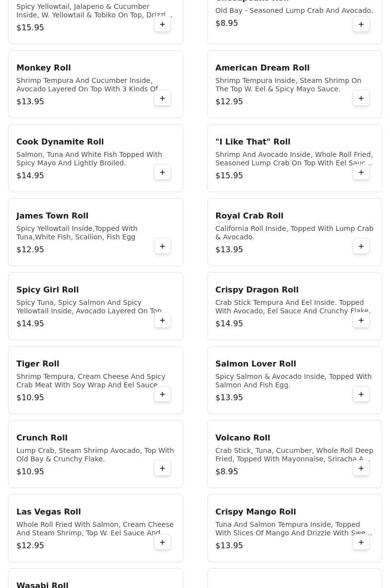Select the Salmon Lover Roll title
The height and width of the screenshot is (588, 390).
(255, 364)
